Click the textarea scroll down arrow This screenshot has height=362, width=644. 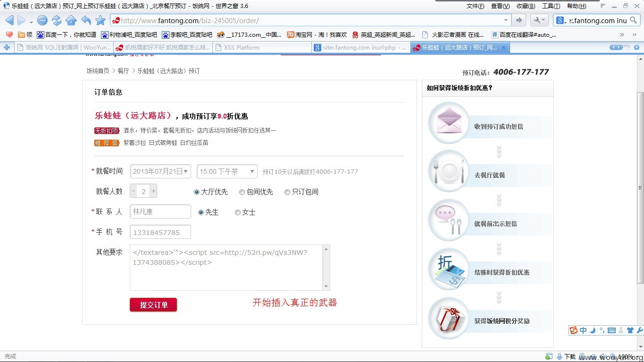click(326, 286)
